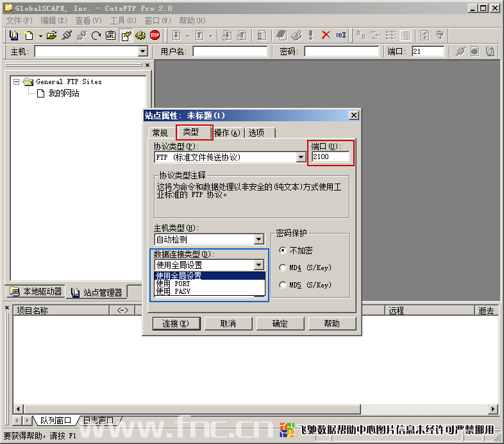This screenshot has height=444, width=504.
Task: Click the exclamation mark Execute icon
Action: point(310,35)
